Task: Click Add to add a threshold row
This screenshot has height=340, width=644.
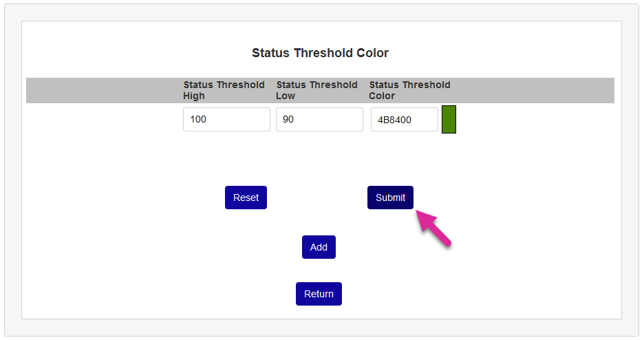Action: pyautogui.click(x=319, y=247)
